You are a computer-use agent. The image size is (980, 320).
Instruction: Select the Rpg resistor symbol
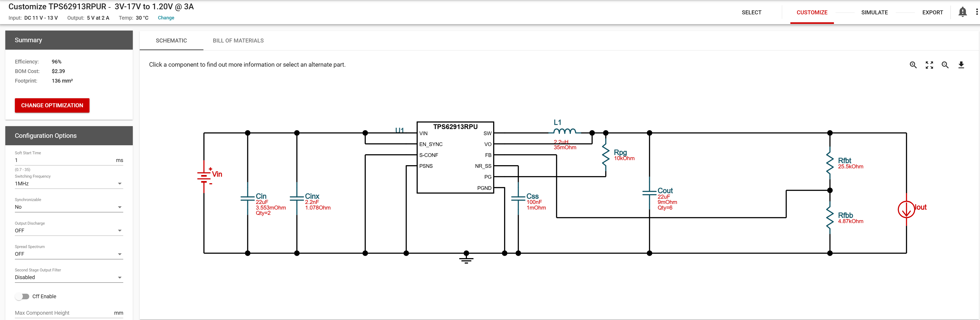606,155
